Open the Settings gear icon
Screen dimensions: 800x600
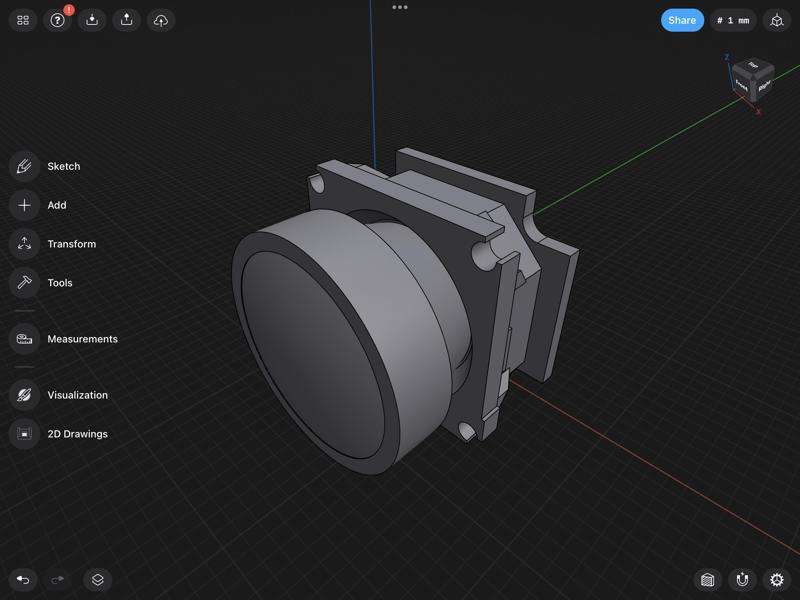[777, 579]
